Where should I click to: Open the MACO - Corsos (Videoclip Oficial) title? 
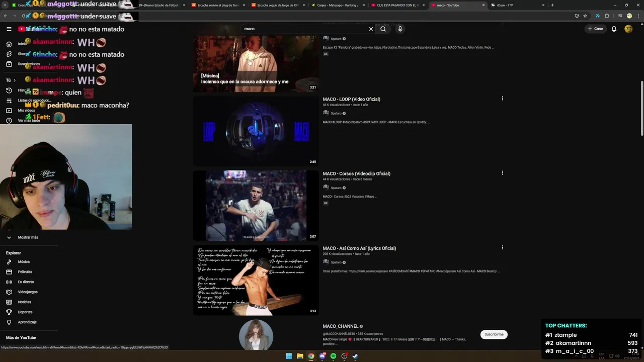point(356,173)
